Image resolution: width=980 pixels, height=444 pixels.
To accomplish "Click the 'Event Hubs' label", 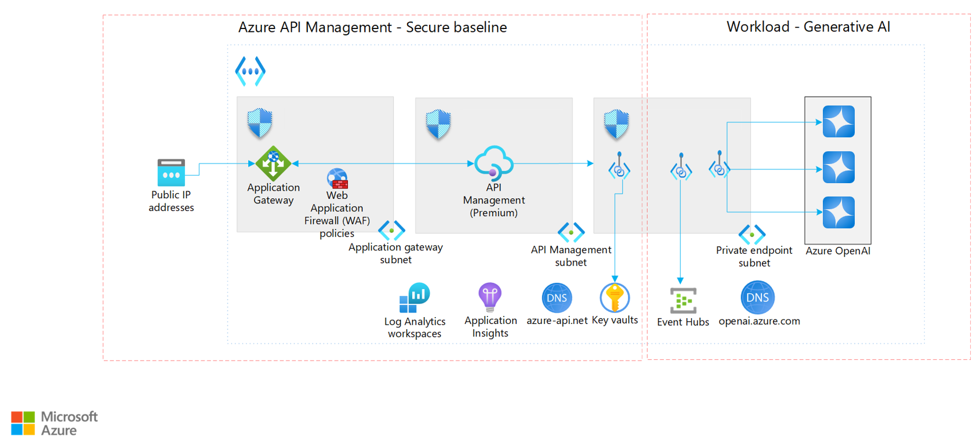I will 683,322.
